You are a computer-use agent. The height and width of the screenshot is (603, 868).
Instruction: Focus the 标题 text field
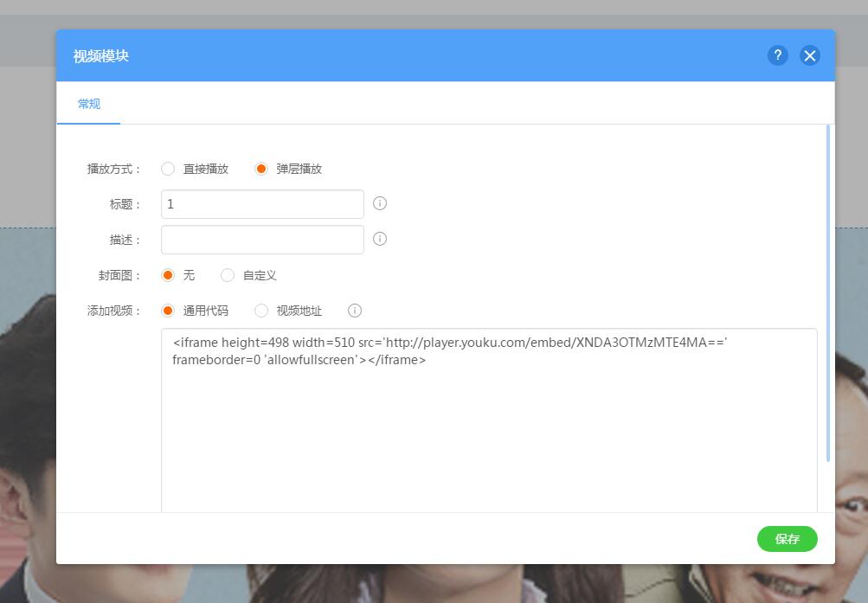coord(262,204)
